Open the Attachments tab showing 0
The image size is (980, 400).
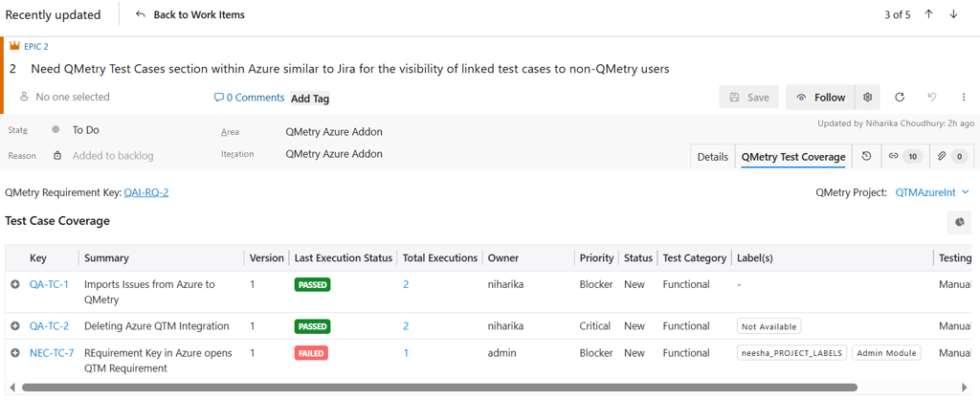[x=952, y=157]
